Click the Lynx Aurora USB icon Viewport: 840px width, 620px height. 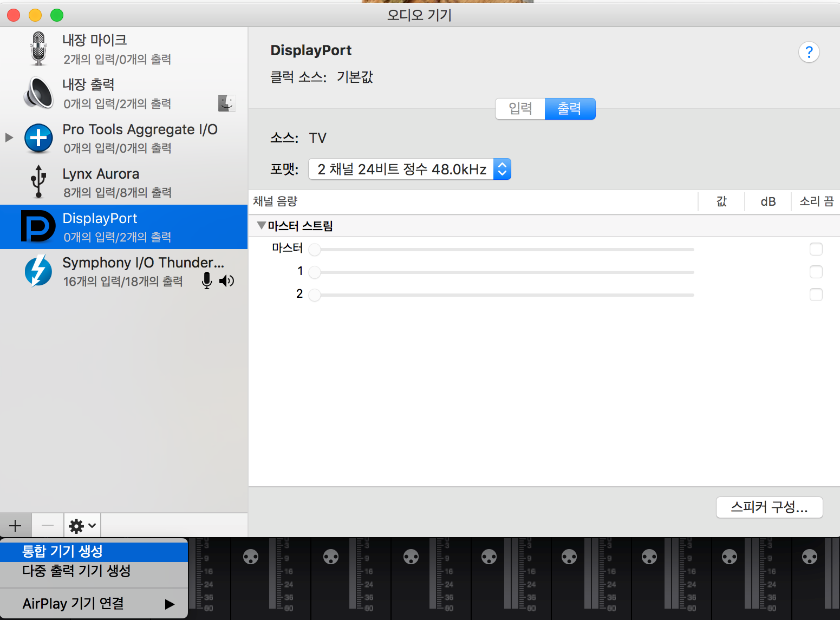[38, 182]
